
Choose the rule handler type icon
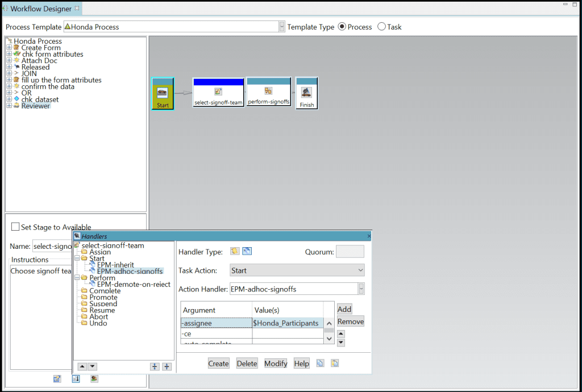pos(235,251)
